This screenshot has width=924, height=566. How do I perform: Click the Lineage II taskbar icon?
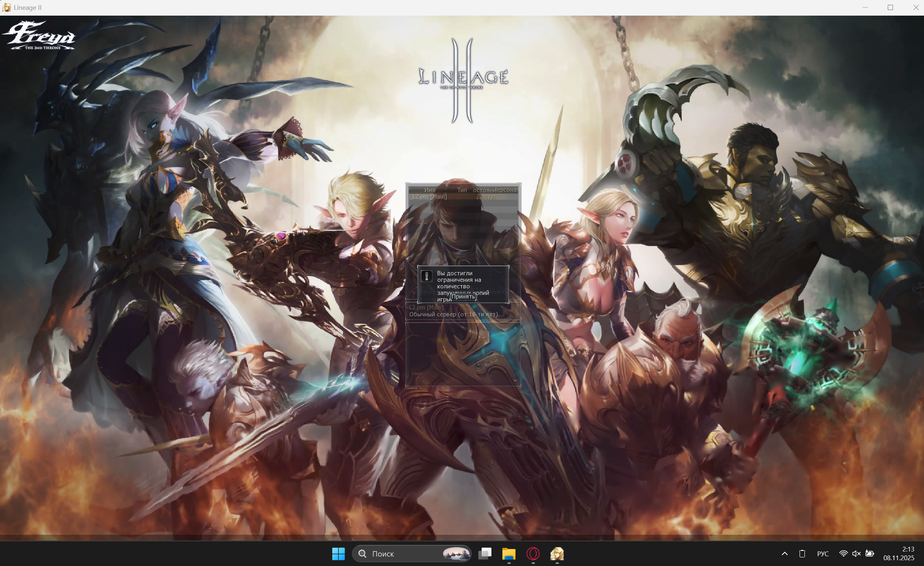[x=557, y=554]
